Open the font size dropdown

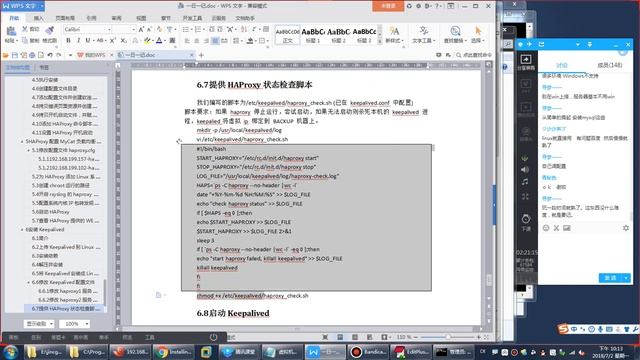tap(133, 29)
